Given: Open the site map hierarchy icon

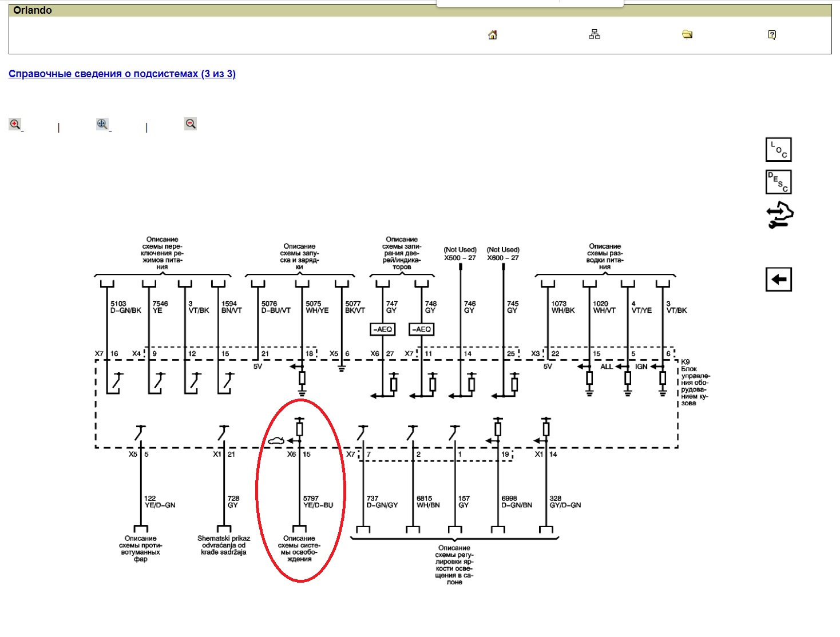Looking at the screenshot, I should point(595,34).
